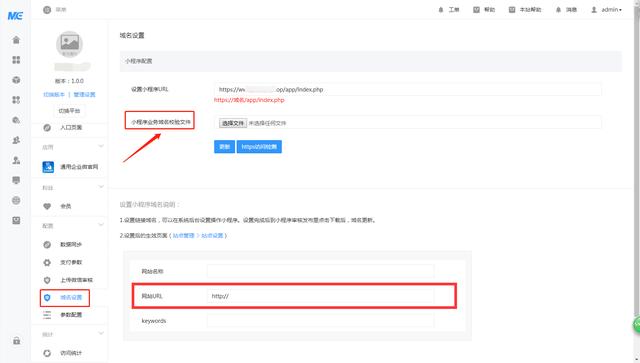
Task: Click the lock icon in left rail
Action: pyautogui.click(x=16, y=341)
